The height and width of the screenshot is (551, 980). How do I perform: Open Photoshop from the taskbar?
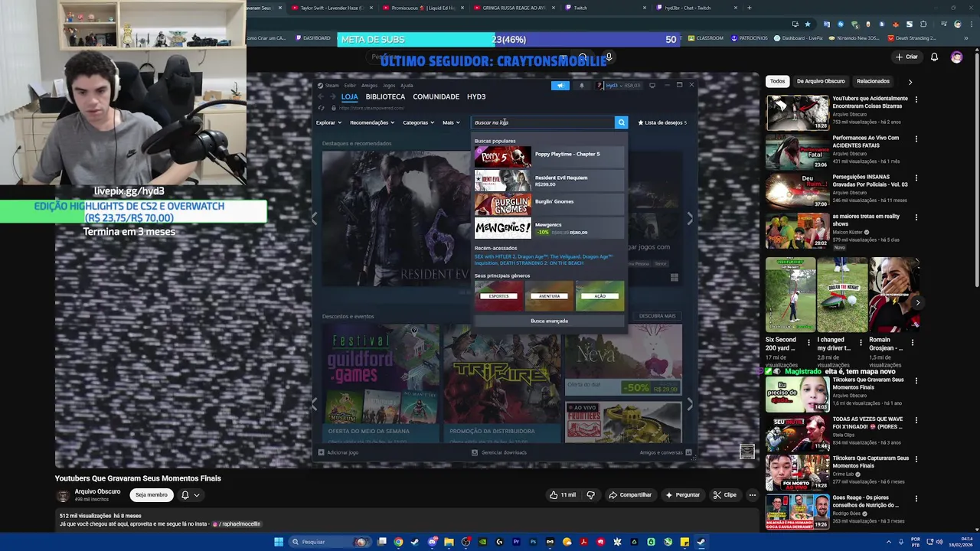[533, 542]
